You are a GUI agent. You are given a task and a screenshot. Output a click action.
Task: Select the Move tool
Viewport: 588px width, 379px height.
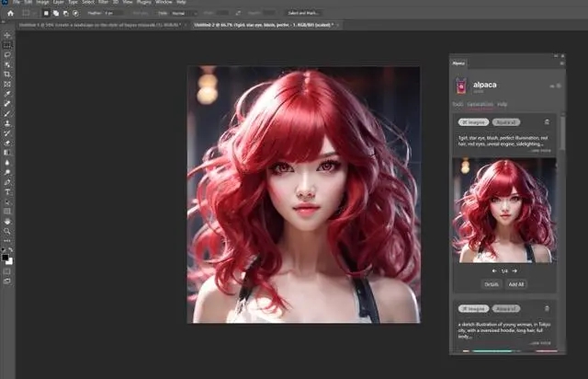tap(7, 35)
